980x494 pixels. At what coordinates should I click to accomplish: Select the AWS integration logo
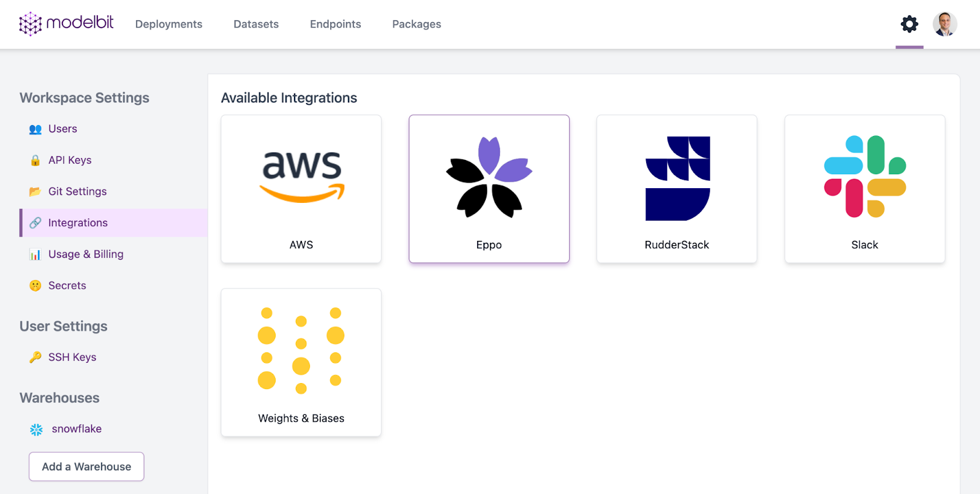(301, 176)
